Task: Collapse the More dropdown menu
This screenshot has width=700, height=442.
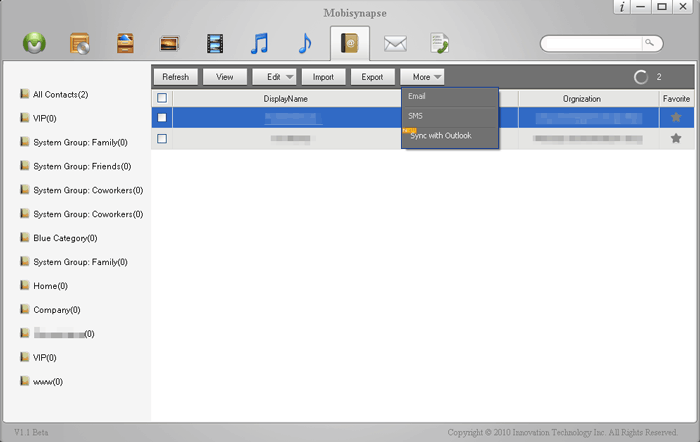Action: pyautogui.click(x=422, y=76)
